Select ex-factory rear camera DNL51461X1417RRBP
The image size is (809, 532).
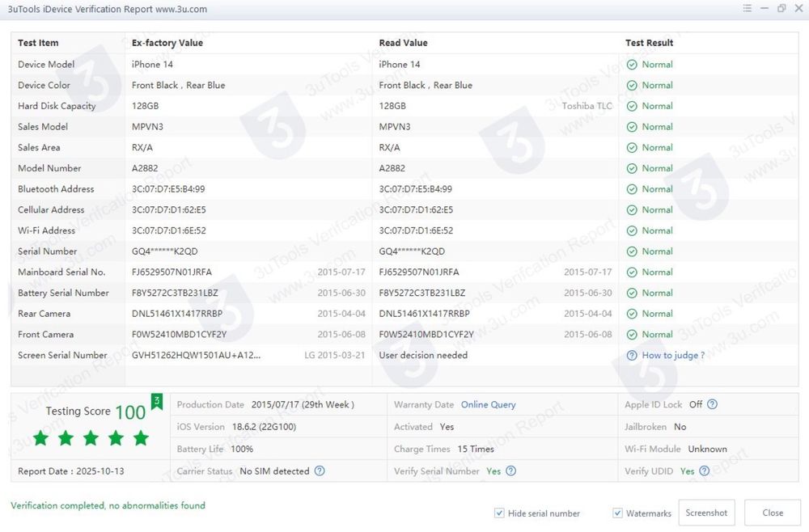click(x=177, y=314)
